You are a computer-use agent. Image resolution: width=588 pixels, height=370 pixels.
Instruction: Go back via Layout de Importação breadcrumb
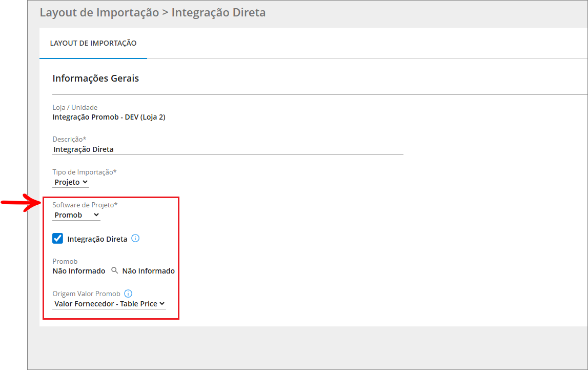click(x=99, y=13)
